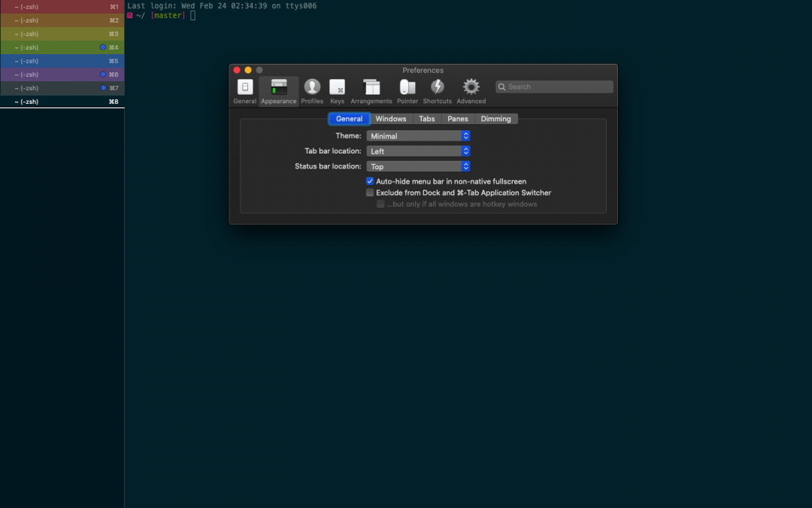
Task: Switch to the Dimming tab
Action: [496, 118]
